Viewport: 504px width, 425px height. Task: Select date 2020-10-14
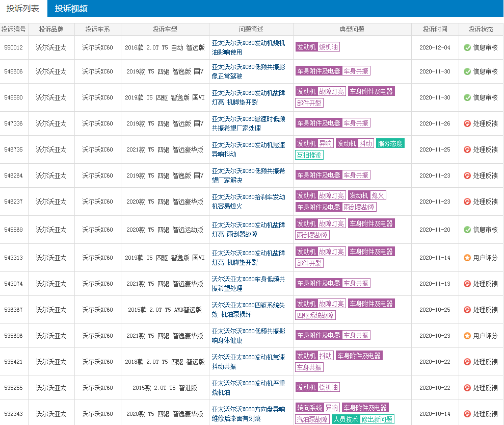[x=435, y=414]
